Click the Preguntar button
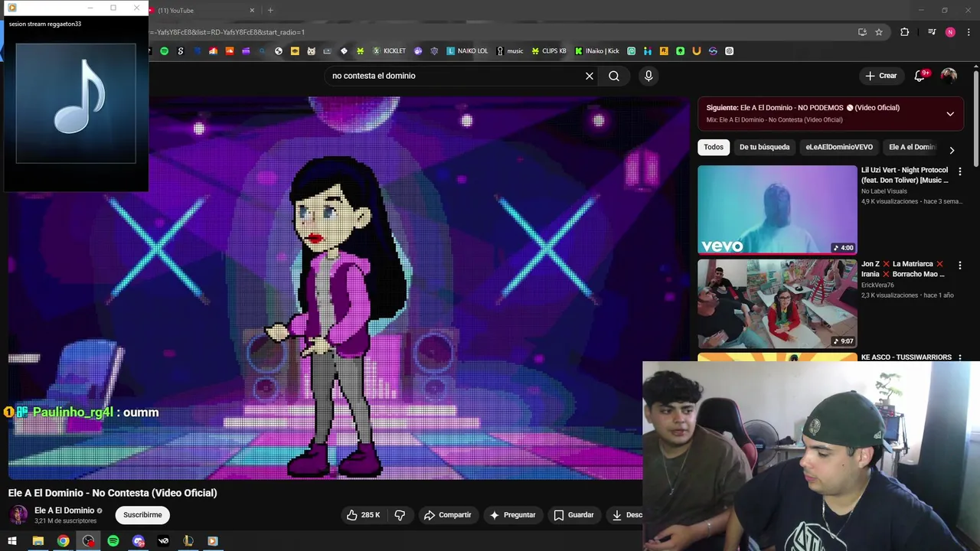 pyautogui.click(x=512, y=515)
